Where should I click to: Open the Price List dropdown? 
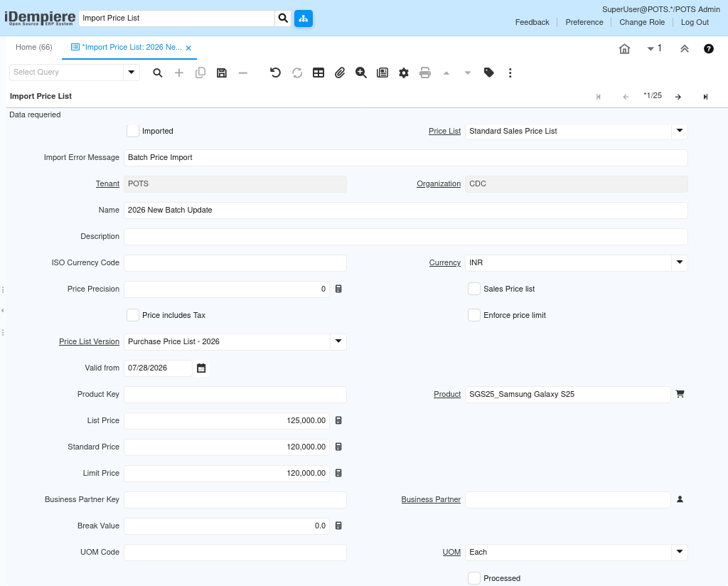coord(680,131)
